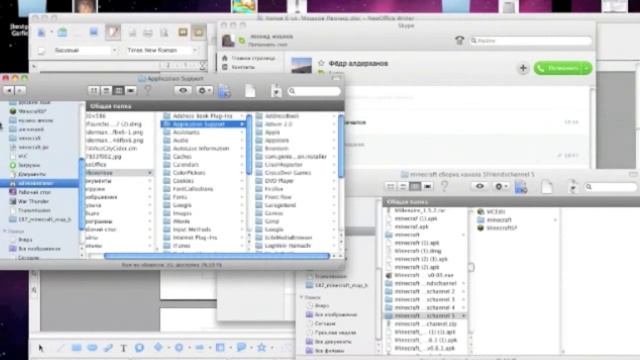Click horizontal scrollbar of Application Support window

point(217,256)
